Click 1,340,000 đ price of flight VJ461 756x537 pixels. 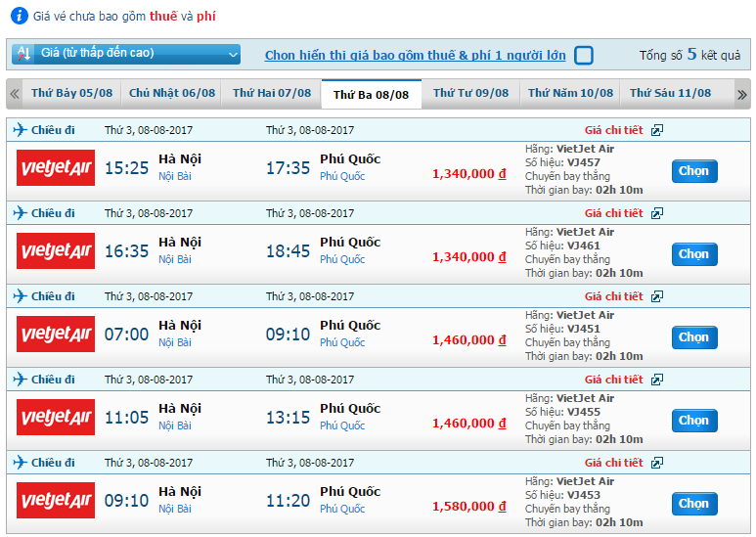click(x=469, y=257)
